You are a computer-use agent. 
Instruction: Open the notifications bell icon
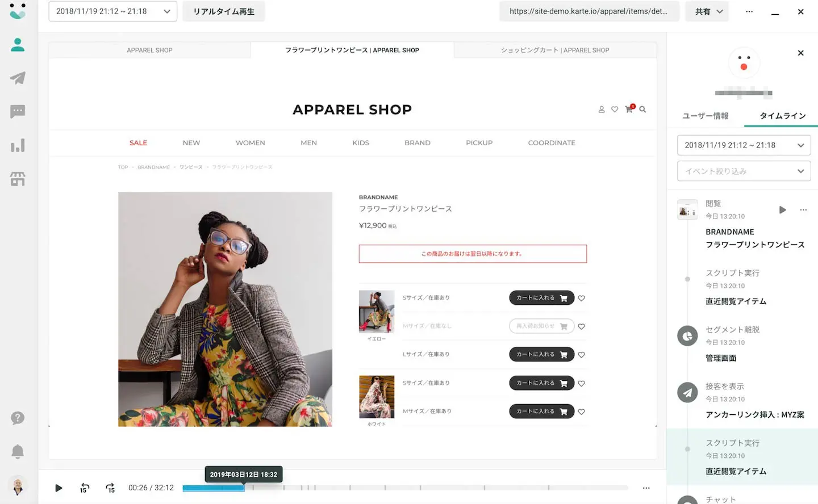[x=18, y=451]
